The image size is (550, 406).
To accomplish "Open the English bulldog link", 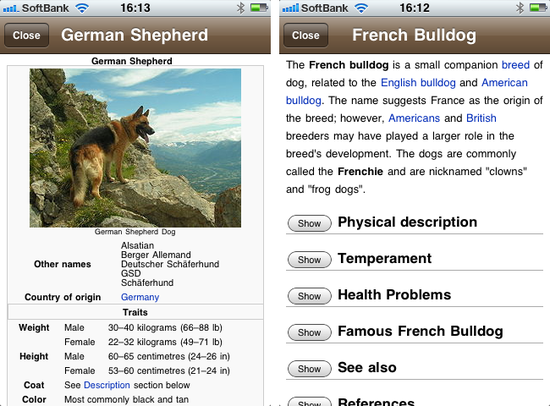I will tap(418, 82).
